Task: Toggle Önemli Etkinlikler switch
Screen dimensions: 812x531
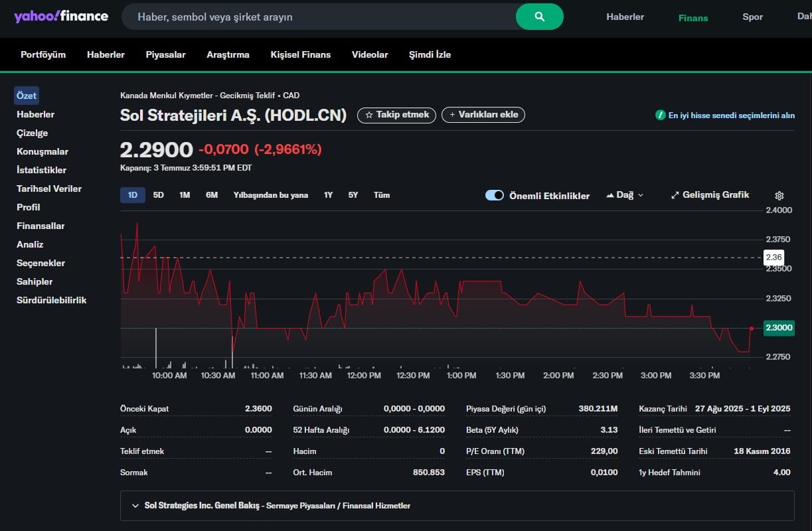Action: coord(495,195)
